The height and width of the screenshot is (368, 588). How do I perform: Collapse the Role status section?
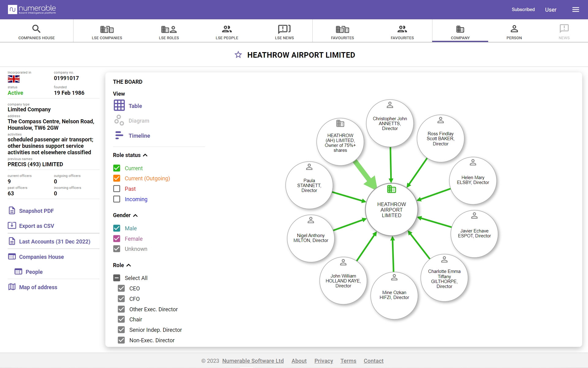coord(145,155)
